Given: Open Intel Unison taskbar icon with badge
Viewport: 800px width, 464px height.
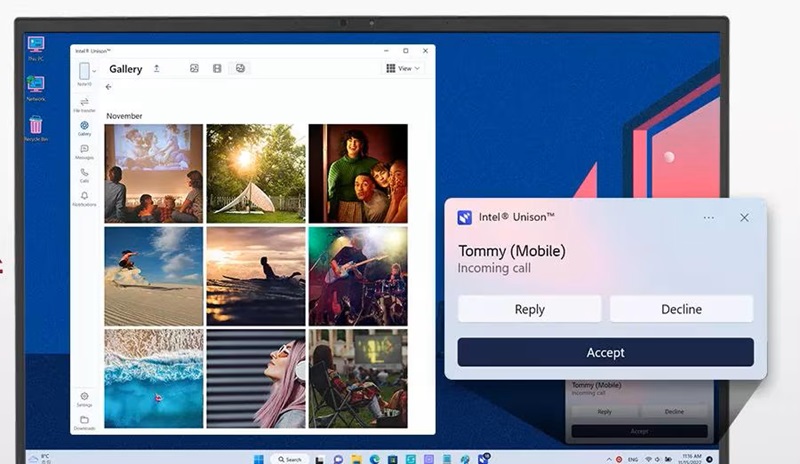Looking at the screenshot, I should (x=483, y=458).
